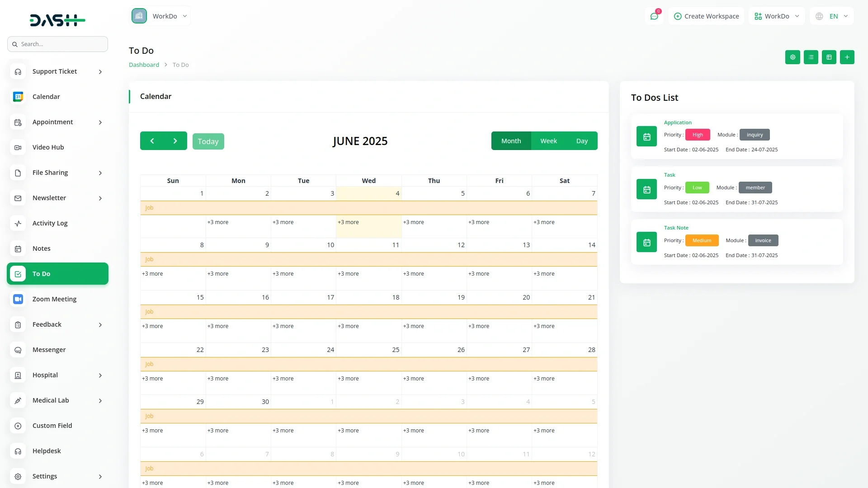
Task: Click the settings gear button above calendar
Action: [793, 57]
